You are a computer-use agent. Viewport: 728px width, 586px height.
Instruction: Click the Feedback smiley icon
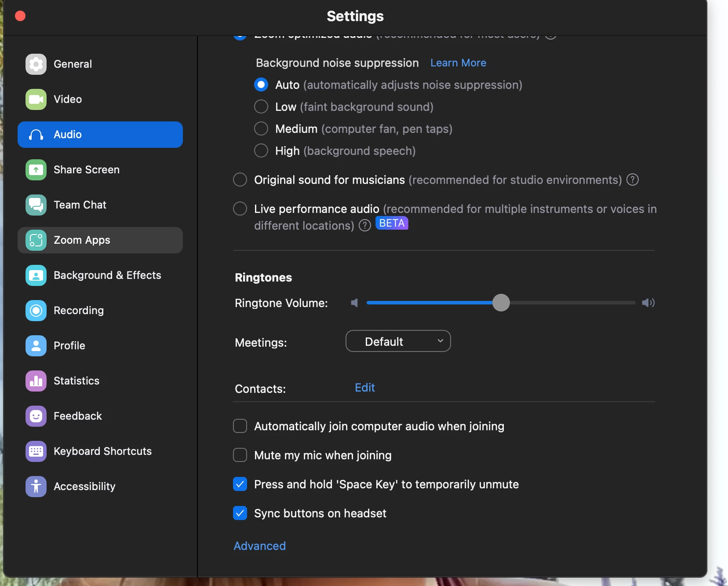36,416
